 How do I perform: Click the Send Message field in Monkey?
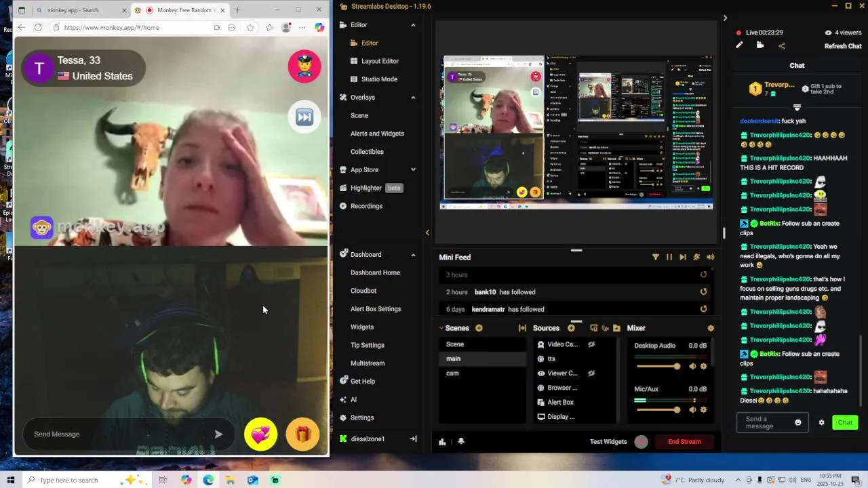pyautogui.click(x=129, y=434)
